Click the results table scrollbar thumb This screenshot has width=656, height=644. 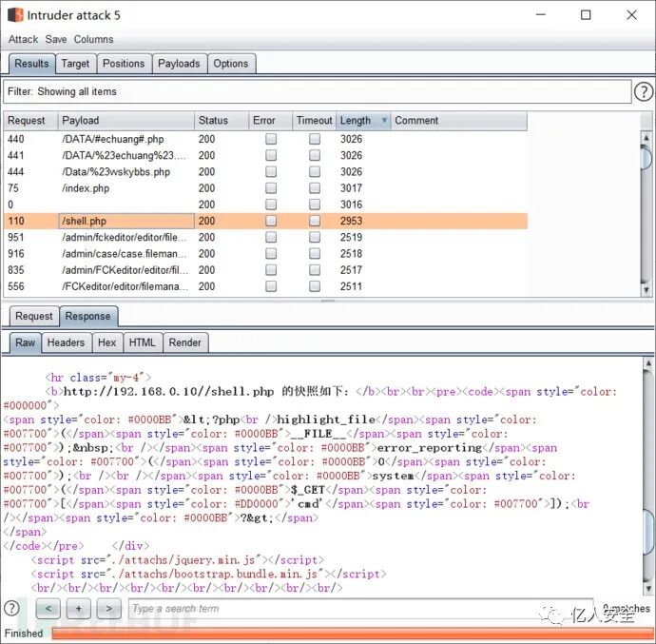pyautogui.click(x=646, y=157)
